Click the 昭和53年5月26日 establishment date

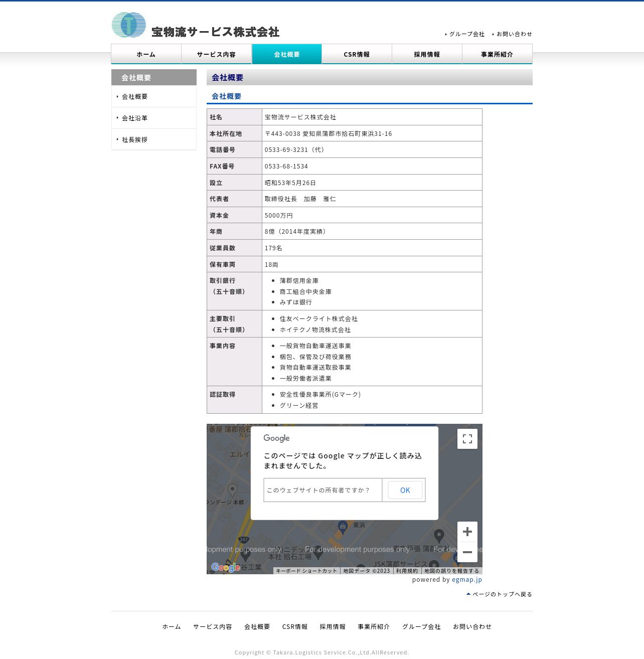[x=290, y=183]
